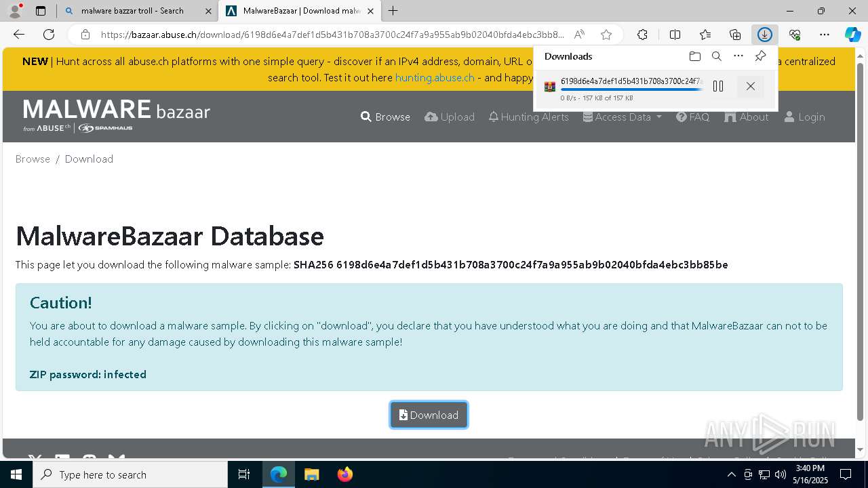Open the volume tray icon
The width and height of the screenshot is (868, 488).
tap(780, 474)
